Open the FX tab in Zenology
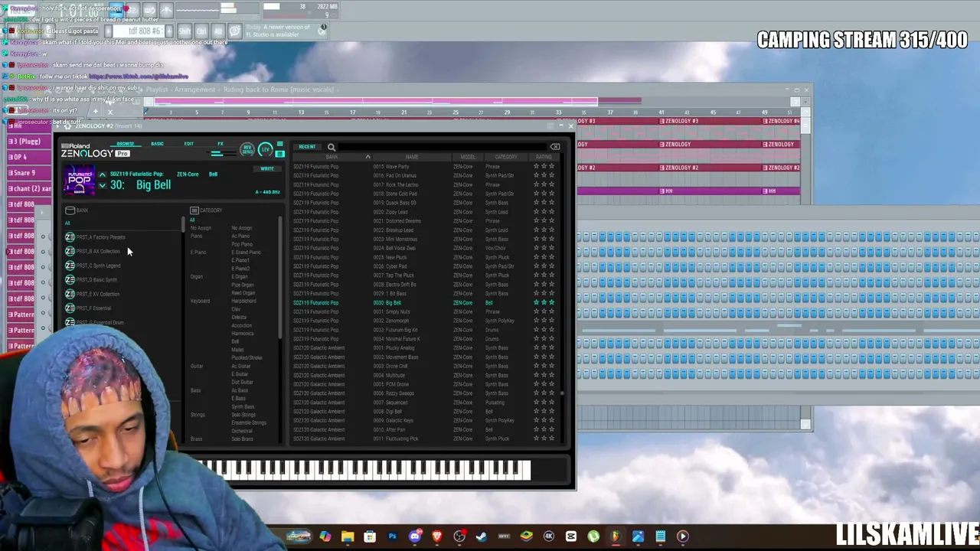Viewport: 980px width, 551px height. point(220,144)
